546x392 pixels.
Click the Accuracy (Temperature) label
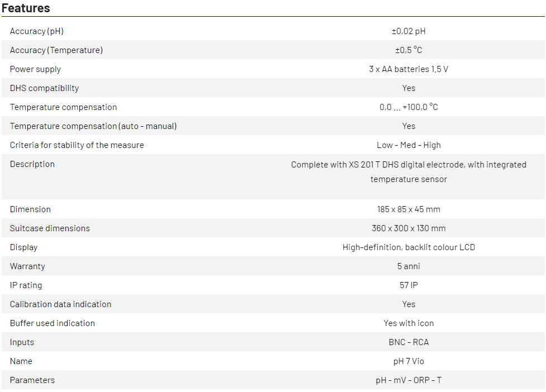(56, 50)
